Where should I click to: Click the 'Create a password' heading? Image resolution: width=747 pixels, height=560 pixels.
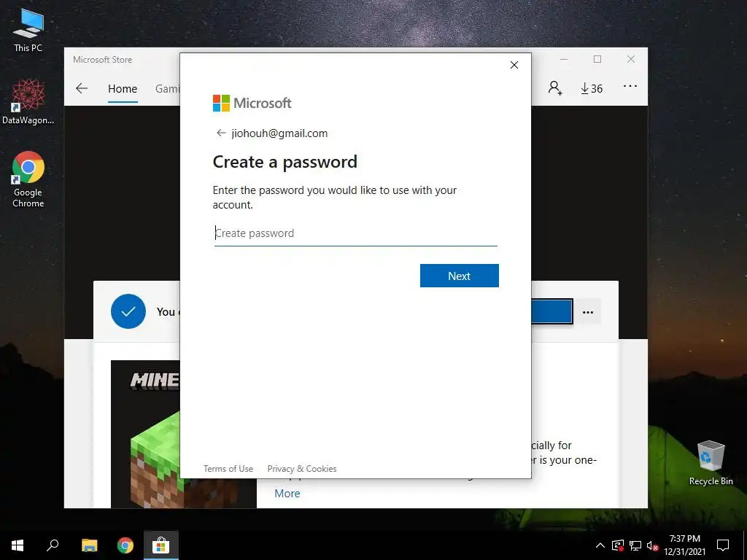(285, 162)
